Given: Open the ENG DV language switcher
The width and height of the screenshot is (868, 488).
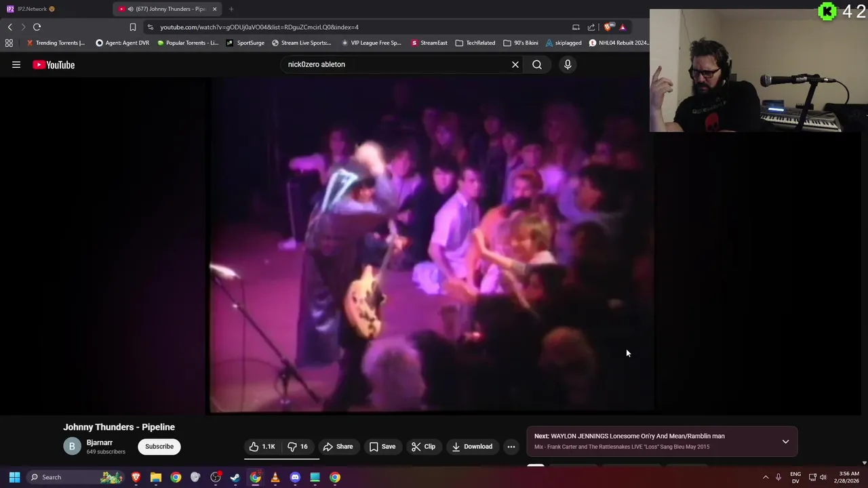Looking at the screenshot, I should [x=795, y=477].
